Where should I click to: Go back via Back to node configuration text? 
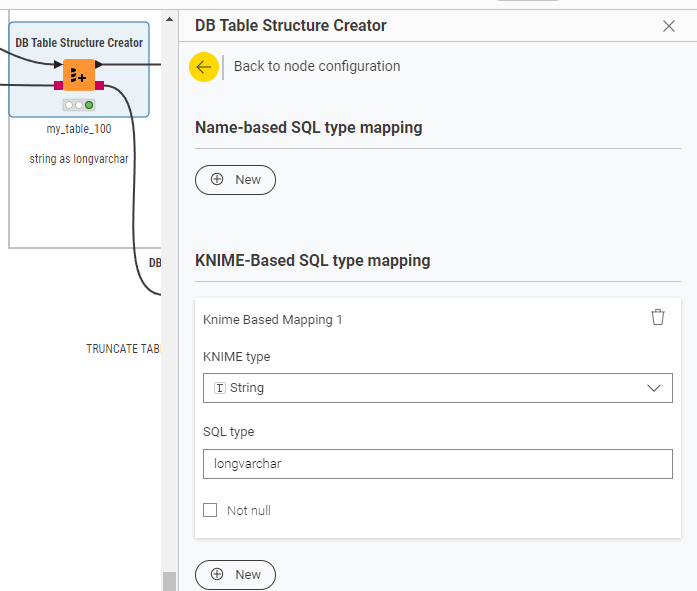coord(317,67)
